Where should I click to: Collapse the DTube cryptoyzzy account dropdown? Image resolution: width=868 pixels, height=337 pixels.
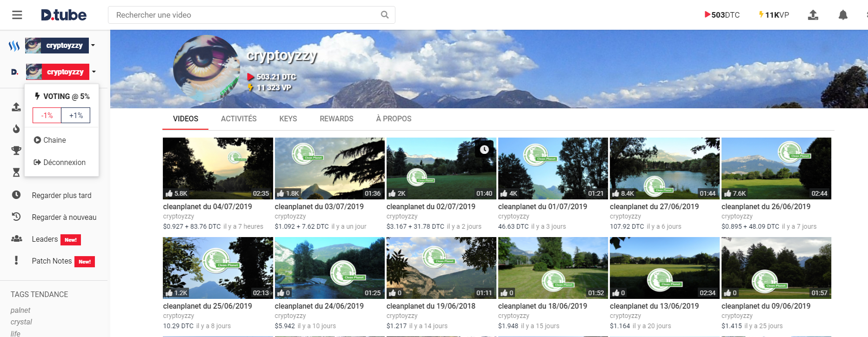pyautogui.click(x=94, y=72)
